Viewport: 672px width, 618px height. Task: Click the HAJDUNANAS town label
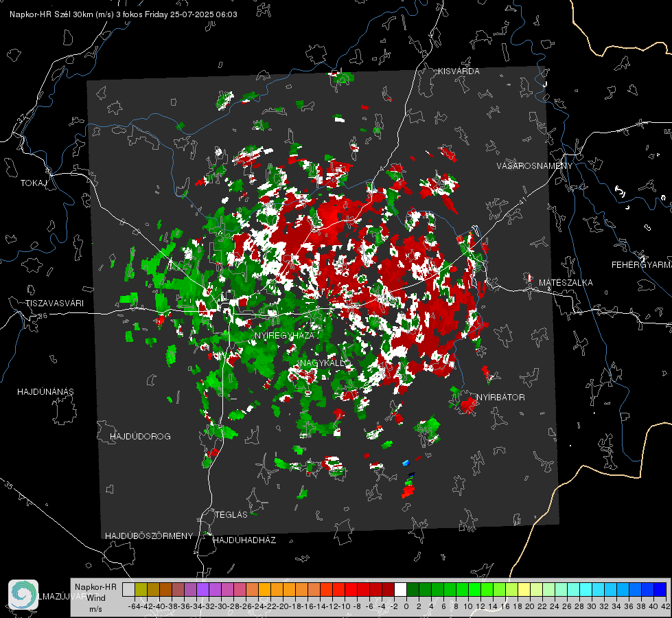[45, 392]
